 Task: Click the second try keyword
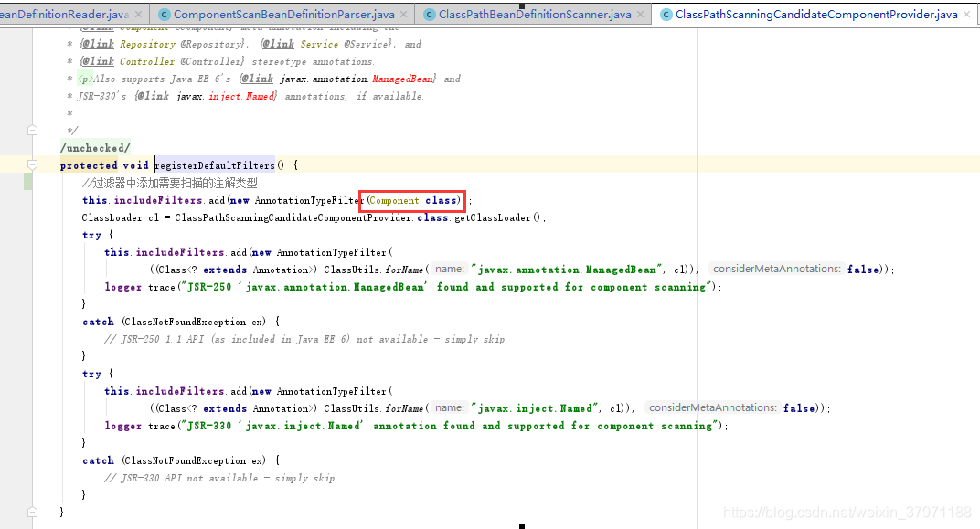click(x=91, y=374)
